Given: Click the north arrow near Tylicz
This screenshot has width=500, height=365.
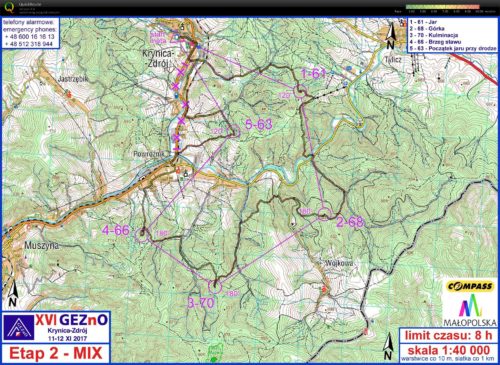Looking at the screenshot, I should pyautogui.click(x=390, y=37).
